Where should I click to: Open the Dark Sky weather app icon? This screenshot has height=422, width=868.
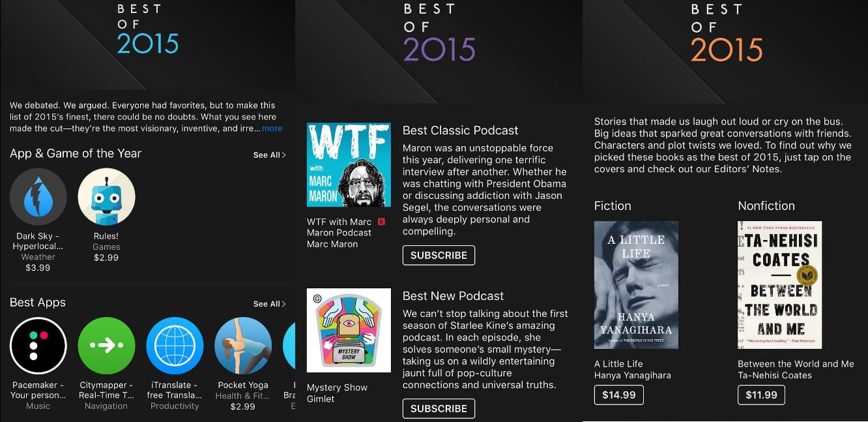[x=38, y=197]
